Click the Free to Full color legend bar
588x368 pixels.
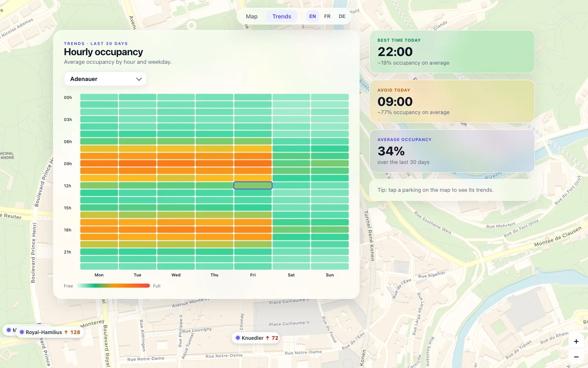[x=113, y=286]
